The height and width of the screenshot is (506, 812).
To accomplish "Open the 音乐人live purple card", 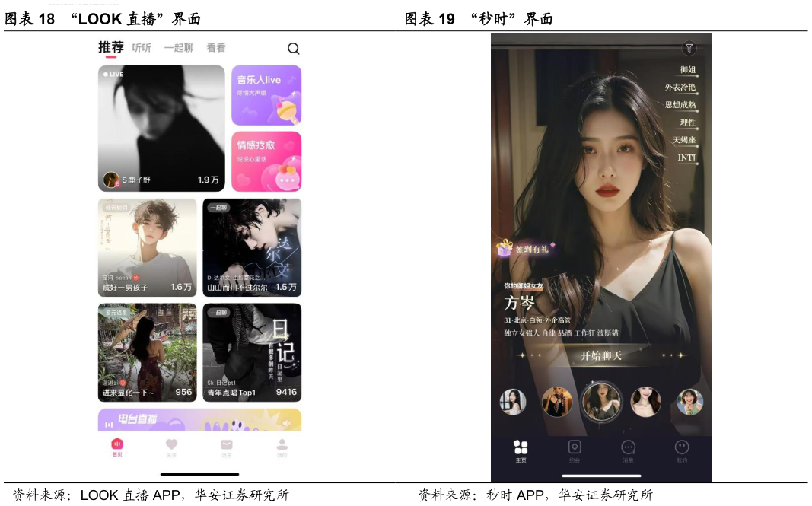I will tap(266, 95).
